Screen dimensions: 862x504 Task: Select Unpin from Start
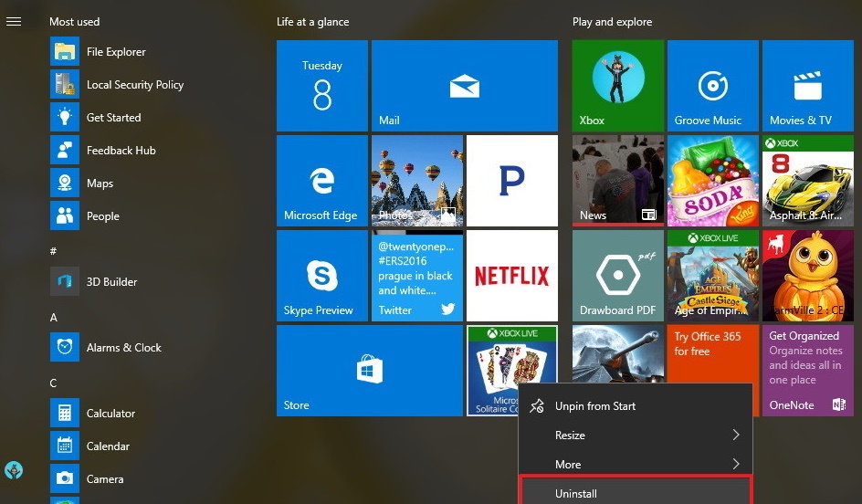[x=636, y=406]
